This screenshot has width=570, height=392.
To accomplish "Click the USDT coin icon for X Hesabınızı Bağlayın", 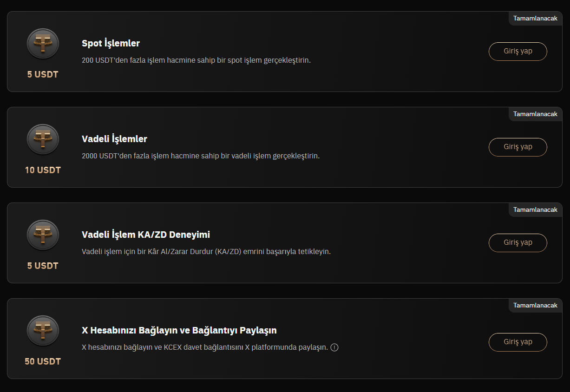I will coord(43,331).
